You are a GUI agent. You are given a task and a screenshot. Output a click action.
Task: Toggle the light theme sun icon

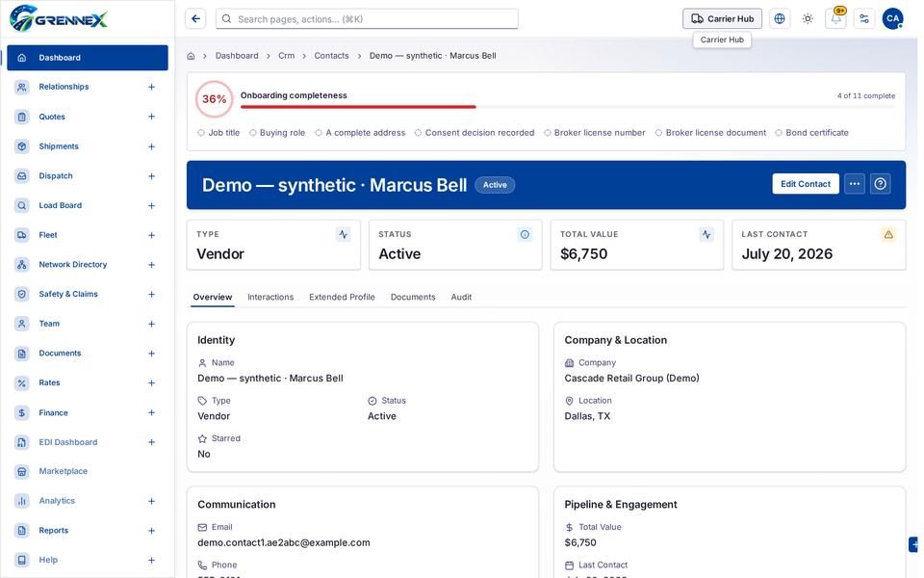pos(808,19)
